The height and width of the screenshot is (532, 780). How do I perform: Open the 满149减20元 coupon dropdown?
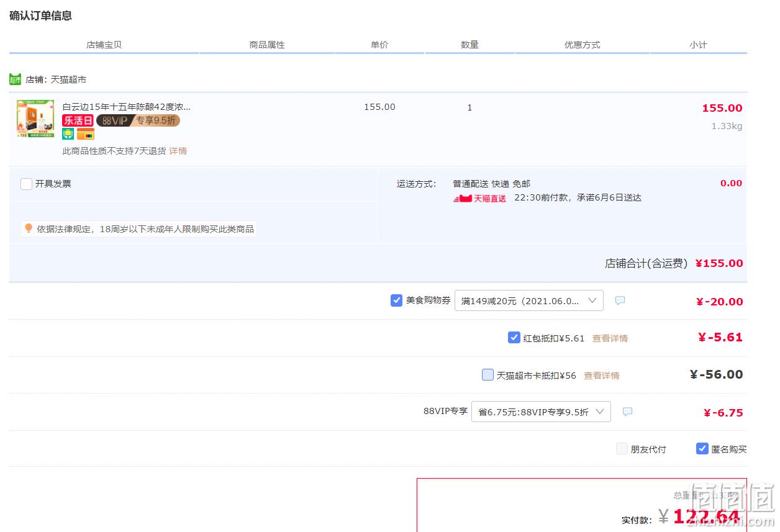point(529,300)
